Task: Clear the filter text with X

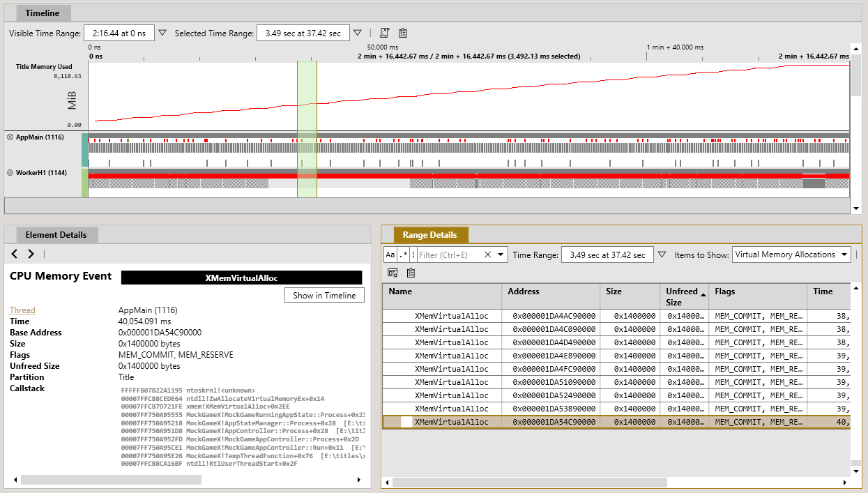Action: (x=488, y=255)
